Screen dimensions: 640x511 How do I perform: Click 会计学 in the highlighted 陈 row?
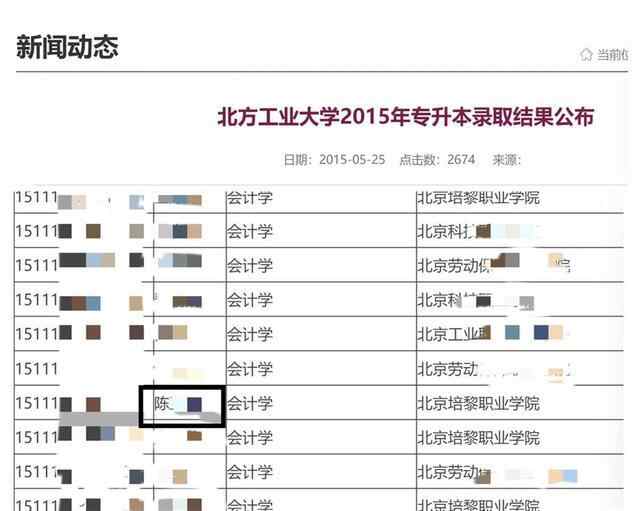click(249, 403)
